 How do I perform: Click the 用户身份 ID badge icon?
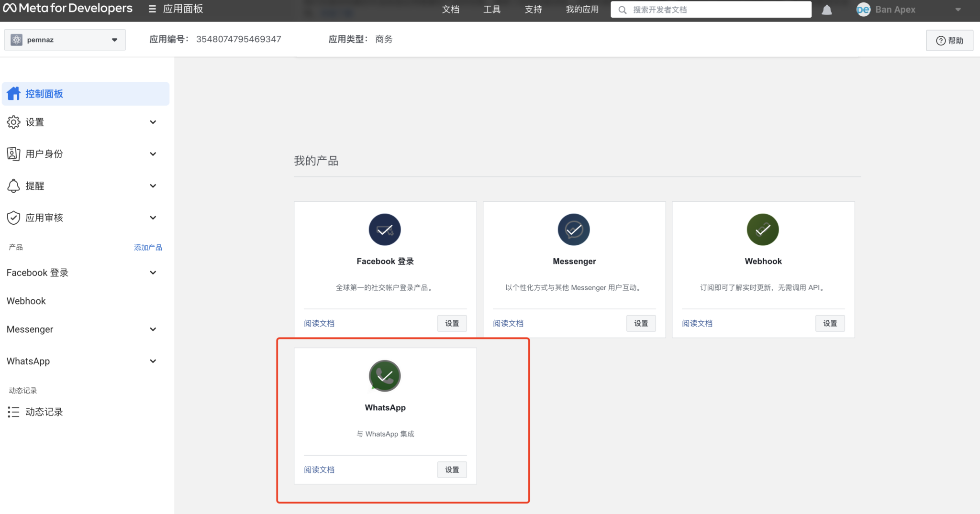(x=13, y=154)
